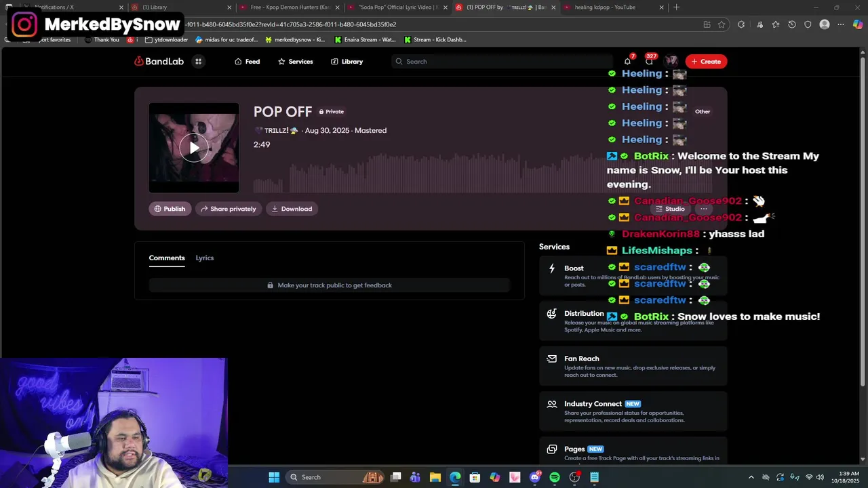Download the POP OFF track

click(292, 209)
